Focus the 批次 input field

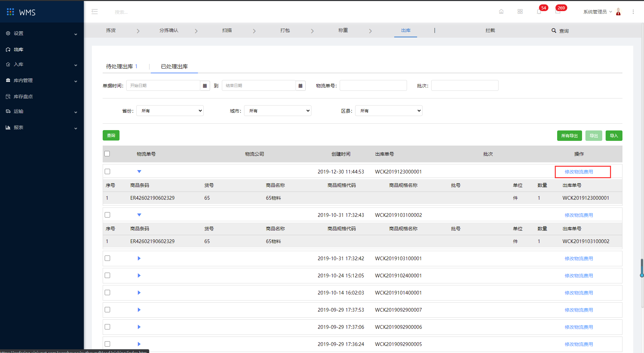pos(465,85)
